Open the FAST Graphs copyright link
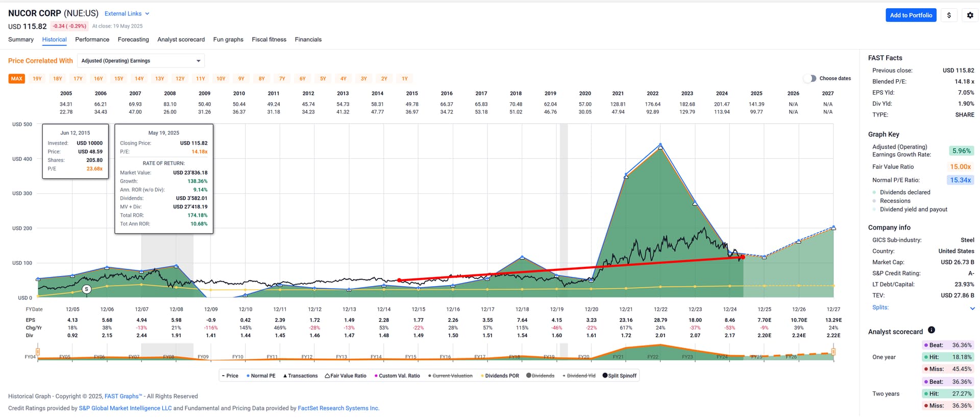 pos(123,396)
